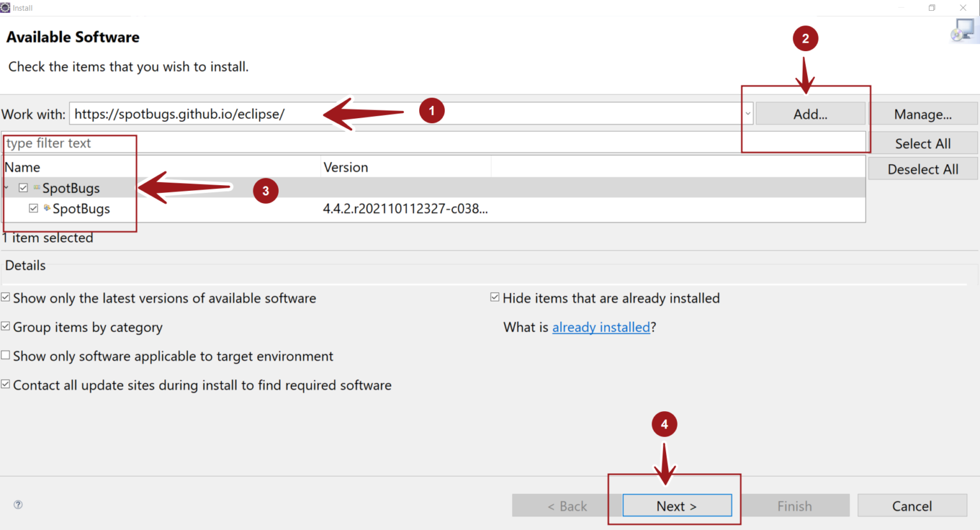This screenshot has width=980, height=530.
Task: Uncheck Hide items that are already installed
Action: pos(494,298)
